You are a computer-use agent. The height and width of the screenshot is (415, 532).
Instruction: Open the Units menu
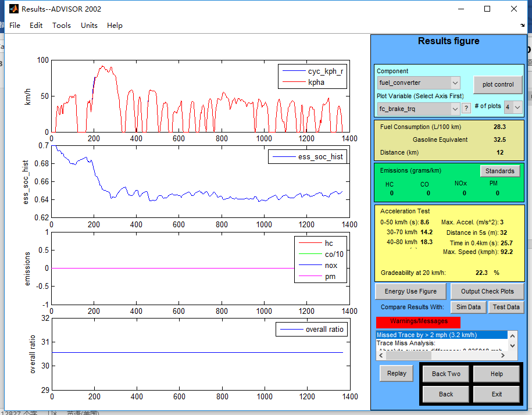pos(89,26)
